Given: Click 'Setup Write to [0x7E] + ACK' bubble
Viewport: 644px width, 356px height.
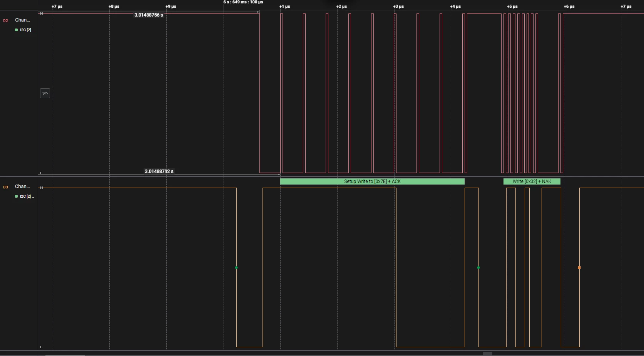Looking at the screenshot, I should [x=372, y=181].
